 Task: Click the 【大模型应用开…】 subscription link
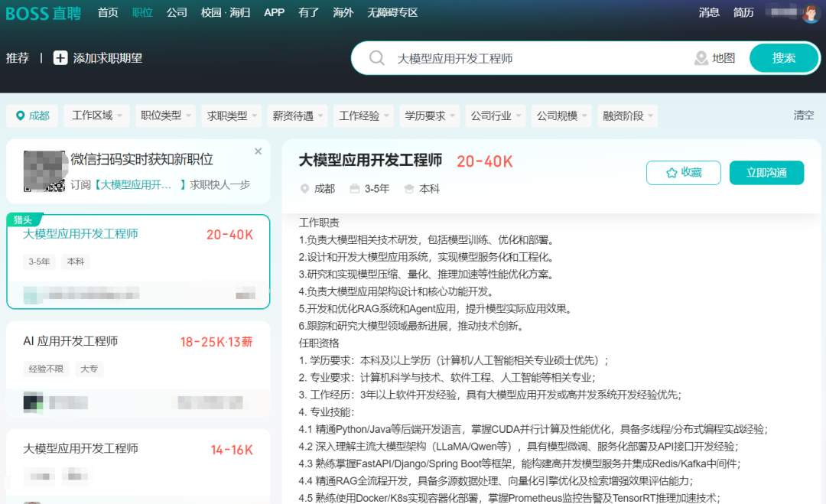coord(139,185)
